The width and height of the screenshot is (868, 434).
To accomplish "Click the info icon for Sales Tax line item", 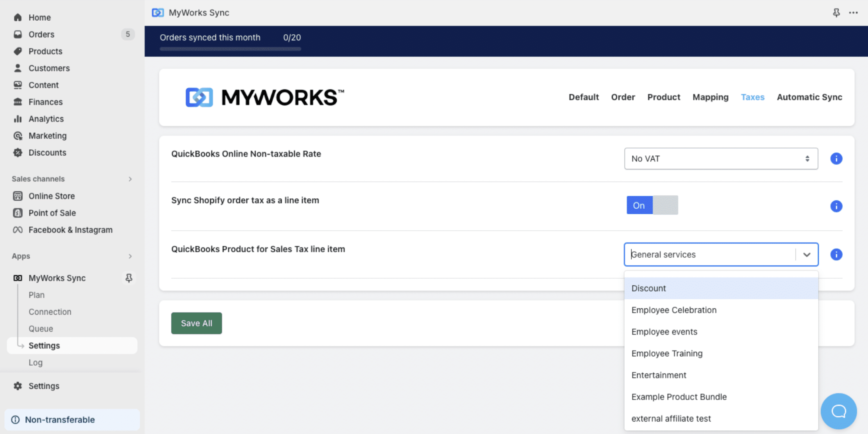I will pos(836,254).
